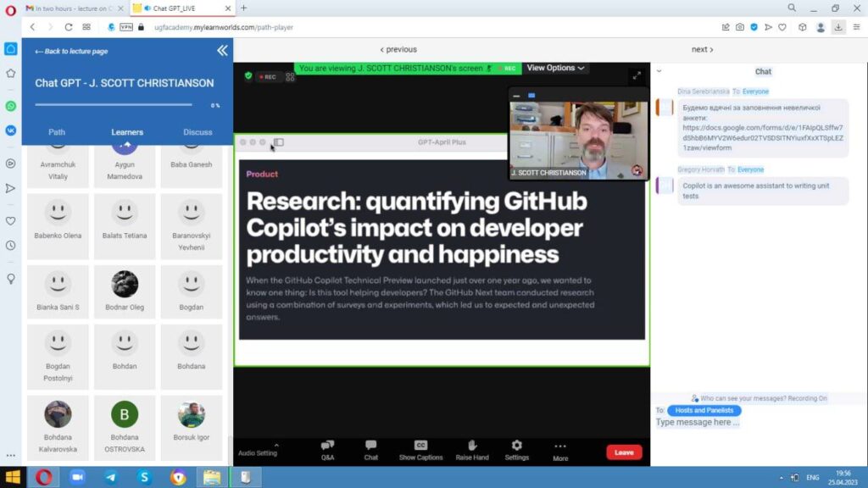Toggle the VPN badge

126,27
